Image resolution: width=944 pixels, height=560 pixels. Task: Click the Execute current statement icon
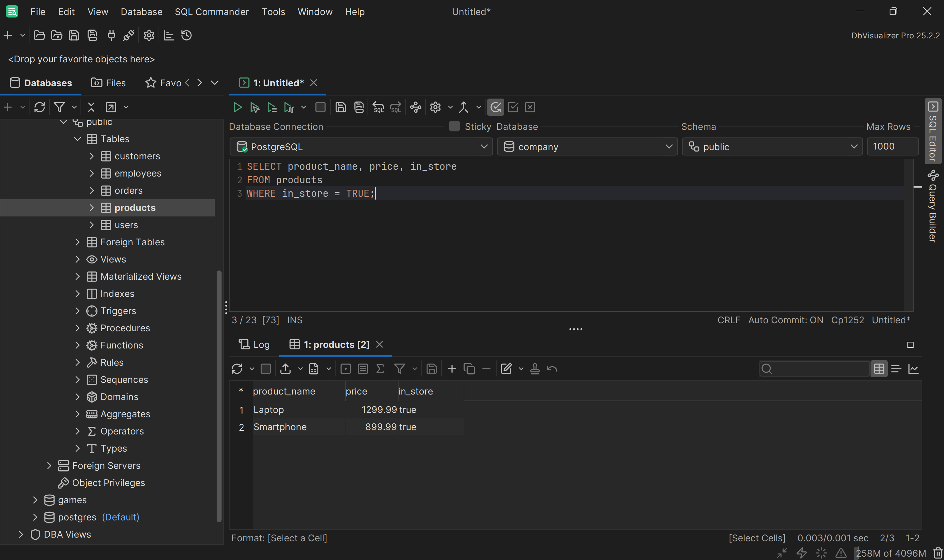coord(254,107)
